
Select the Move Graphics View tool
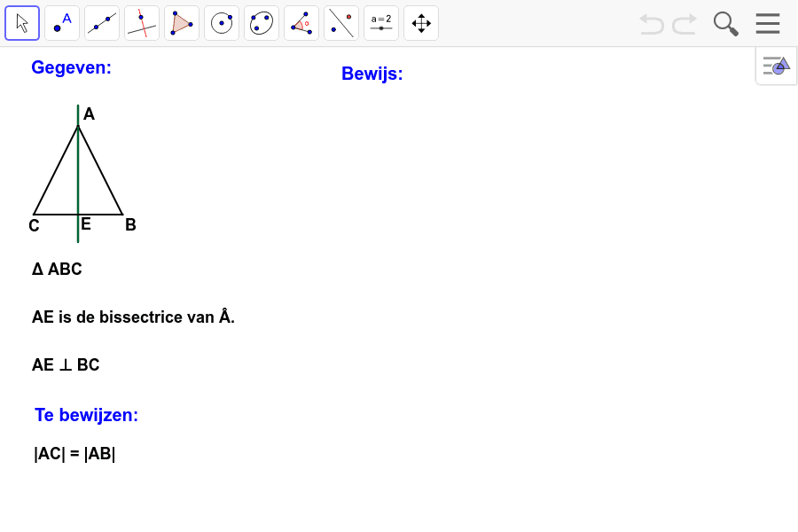(421, 23)
